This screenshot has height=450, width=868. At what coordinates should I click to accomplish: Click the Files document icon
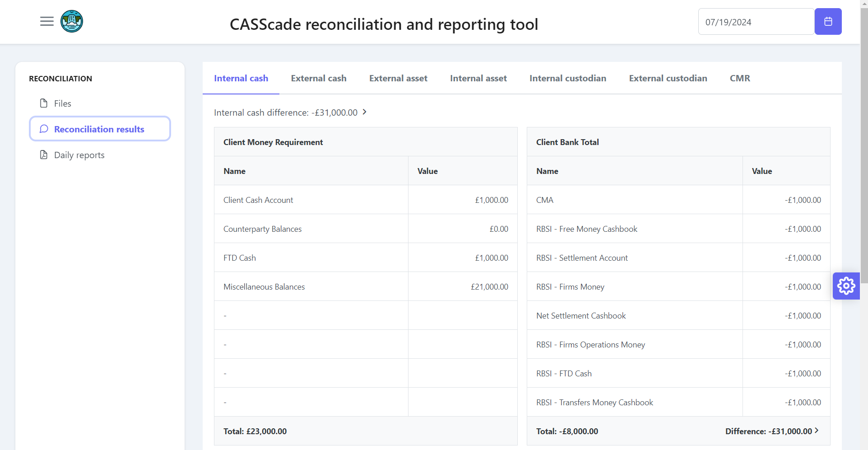click(44, 103)
